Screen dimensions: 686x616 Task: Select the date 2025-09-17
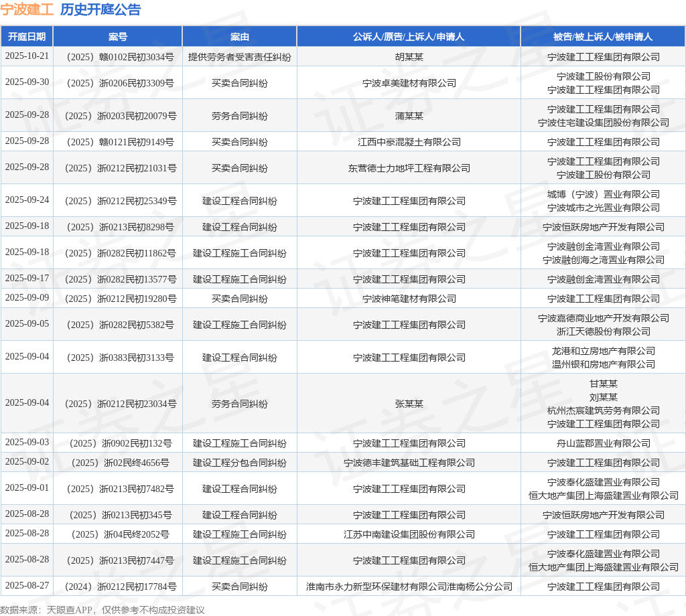click(x=27, y=278)
